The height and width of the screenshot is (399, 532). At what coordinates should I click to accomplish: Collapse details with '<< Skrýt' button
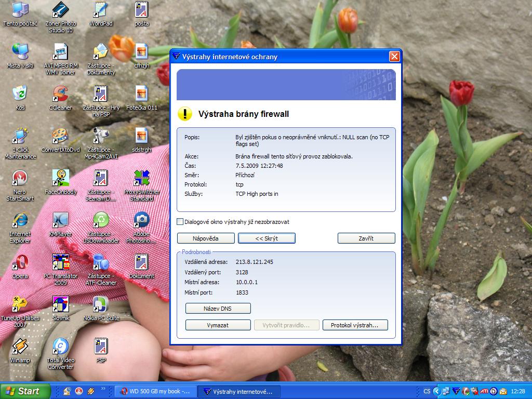click(267, 238)
